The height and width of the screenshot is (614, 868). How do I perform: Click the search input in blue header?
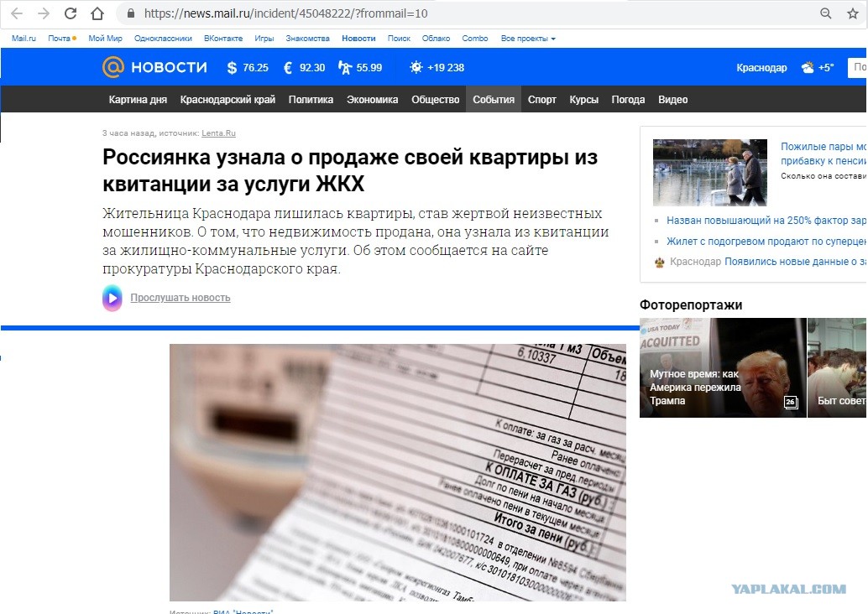coord(857,67)
